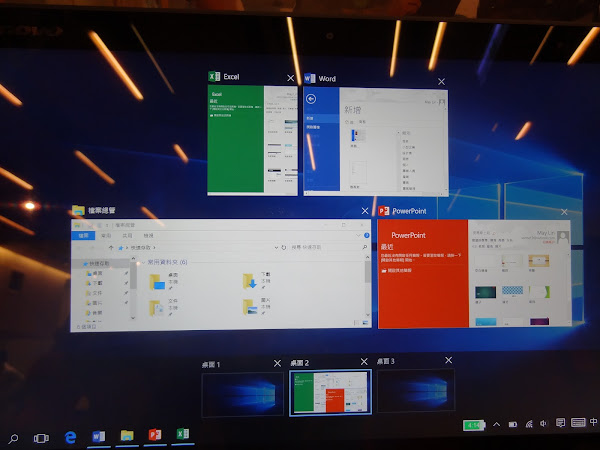Go up one level in Explorer
Viewport: 600px width, 450px height.
point(111,248)
